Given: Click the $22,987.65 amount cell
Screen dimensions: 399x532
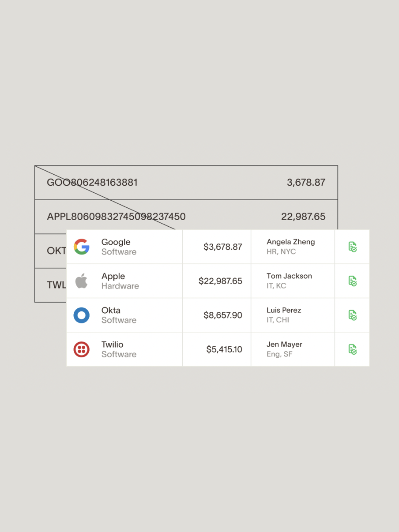Looking at the screenshot, I should (x=217, y=281).
